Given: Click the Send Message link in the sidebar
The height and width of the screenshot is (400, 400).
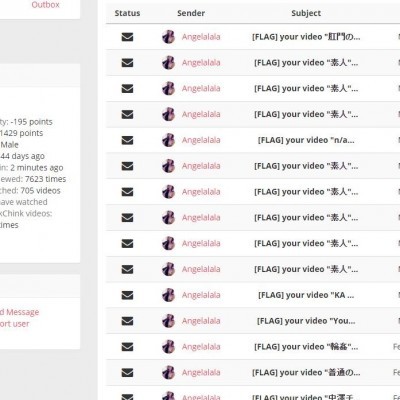Looking at the screenshot, I should [x=19, y=312].
